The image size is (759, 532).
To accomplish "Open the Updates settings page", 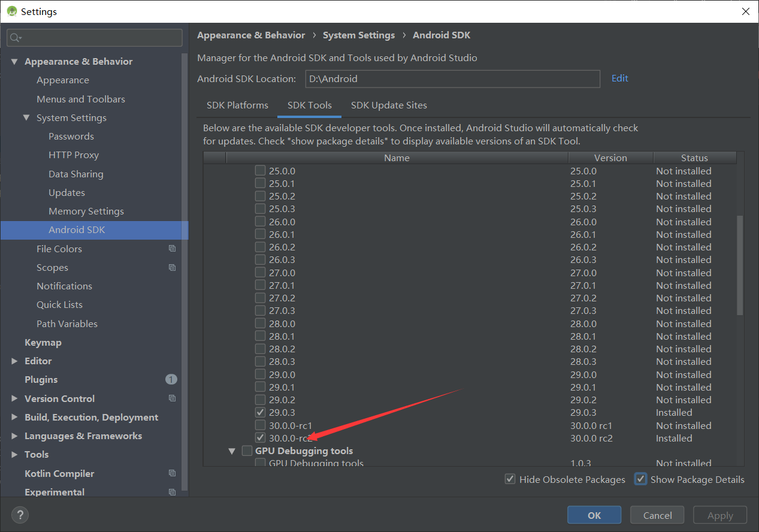I will pyautogui.click(x=66, y=193).
